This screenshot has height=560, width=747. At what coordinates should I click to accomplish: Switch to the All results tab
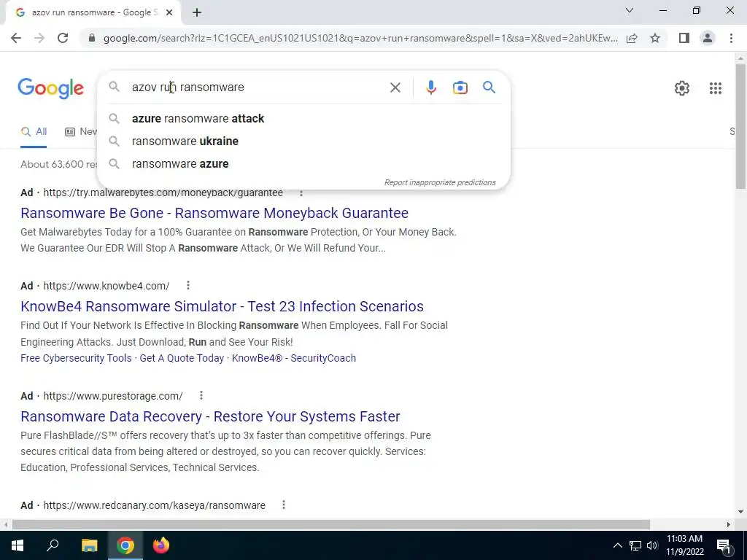34,132
